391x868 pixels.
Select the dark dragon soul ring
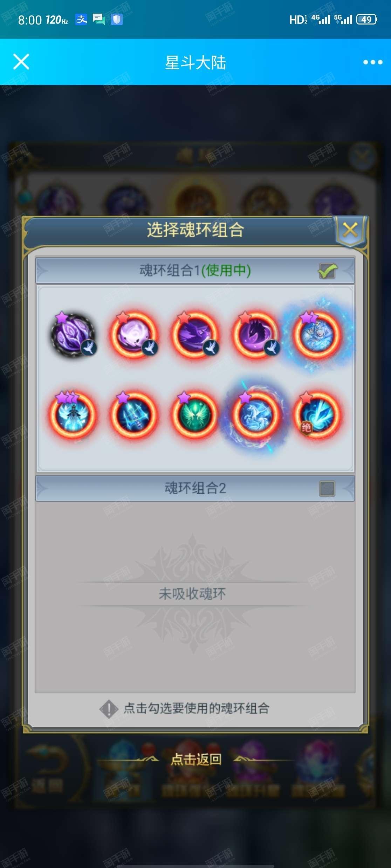pyautogui.click(x=255, y=335)
